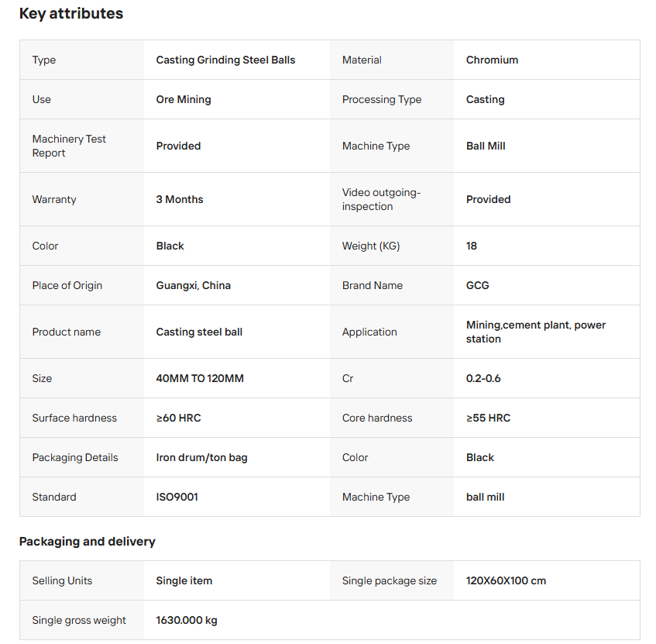Viewport: 656px width, 644px height.
Task: Click the Key attributes heading
Action: 71,14
